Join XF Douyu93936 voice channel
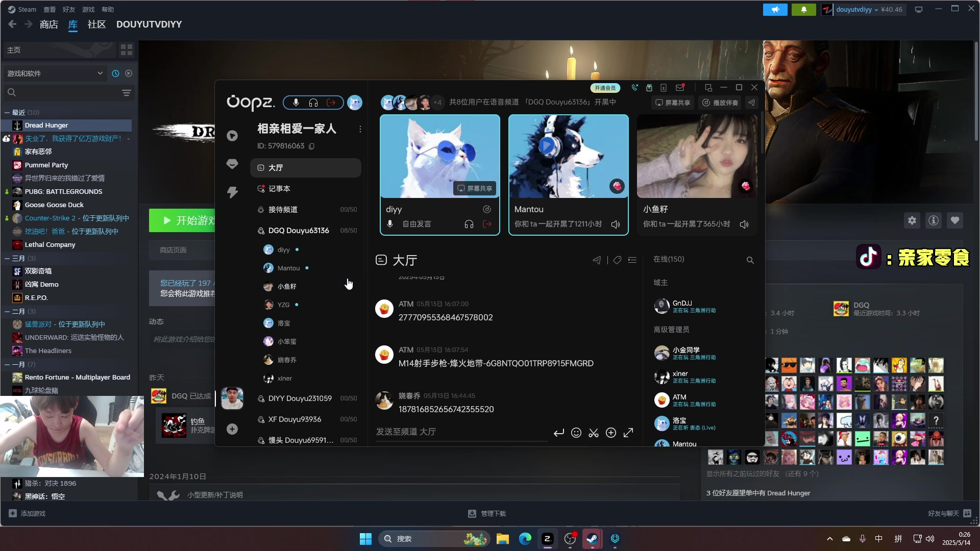Screen dimensions: 980x551 tap(306, 419)
